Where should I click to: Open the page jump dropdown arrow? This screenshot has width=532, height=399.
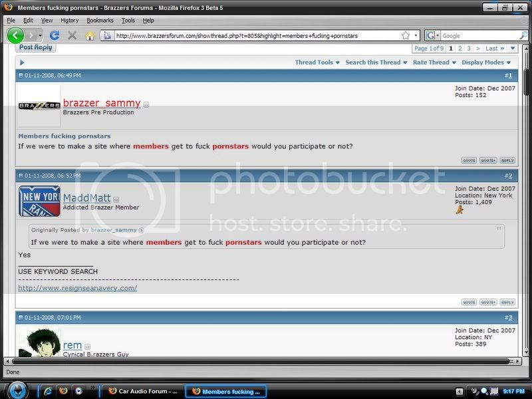(512, 49)
